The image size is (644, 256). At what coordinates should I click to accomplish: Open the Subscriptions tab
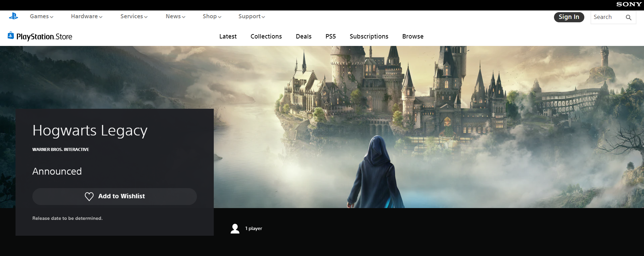(369, 36)
